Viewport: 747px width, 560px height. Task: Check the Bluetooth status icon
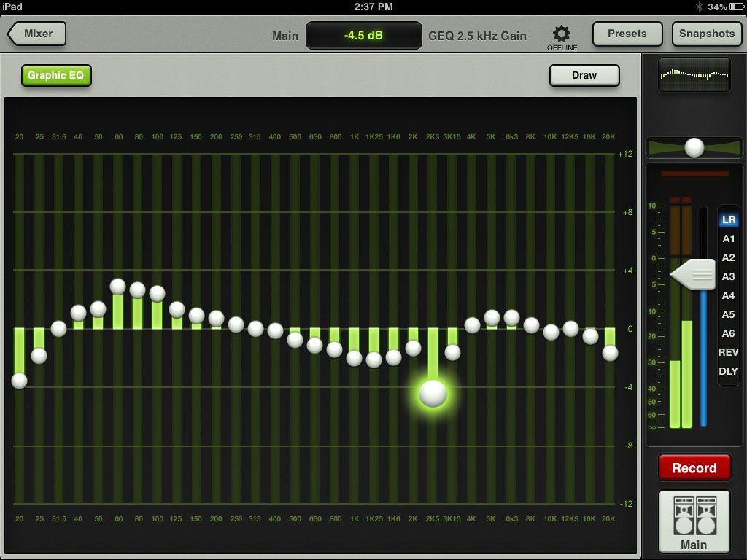(699, 7)
